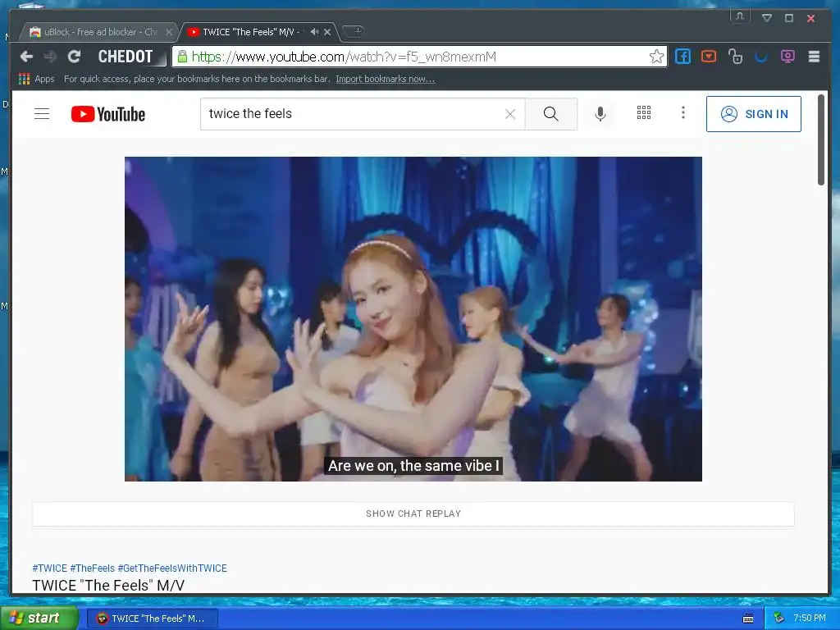
Task: Click the browser forward arrow
Action: click(x=50, y=57)
